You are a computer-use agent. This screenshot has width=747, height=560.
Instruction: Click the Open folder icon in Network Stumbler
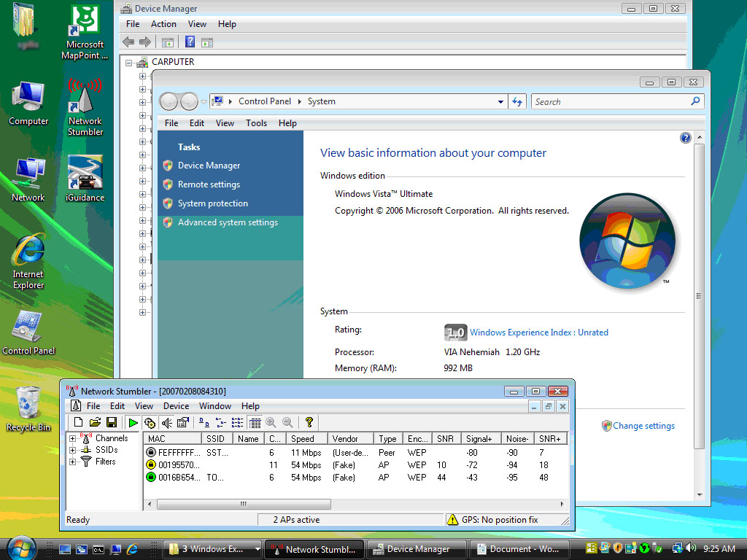pyautogui.click(x=95, y=422)
